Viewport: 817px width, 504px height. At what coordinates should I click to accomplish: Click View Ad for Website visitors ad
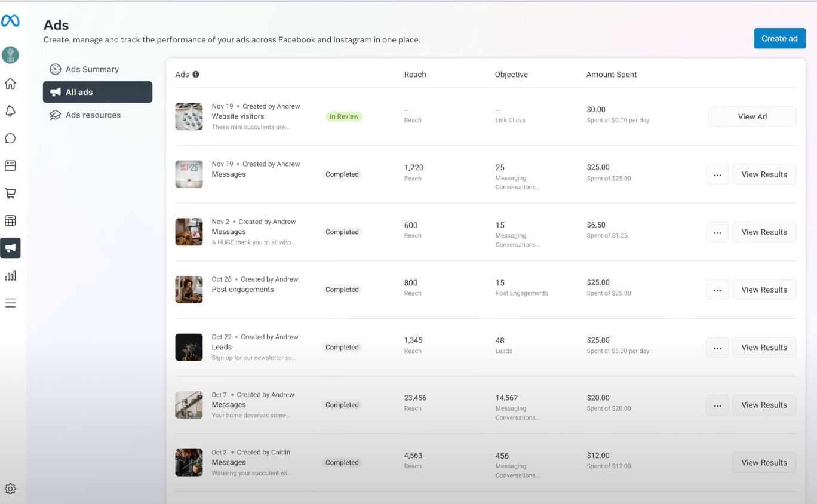tap(752, 117)
